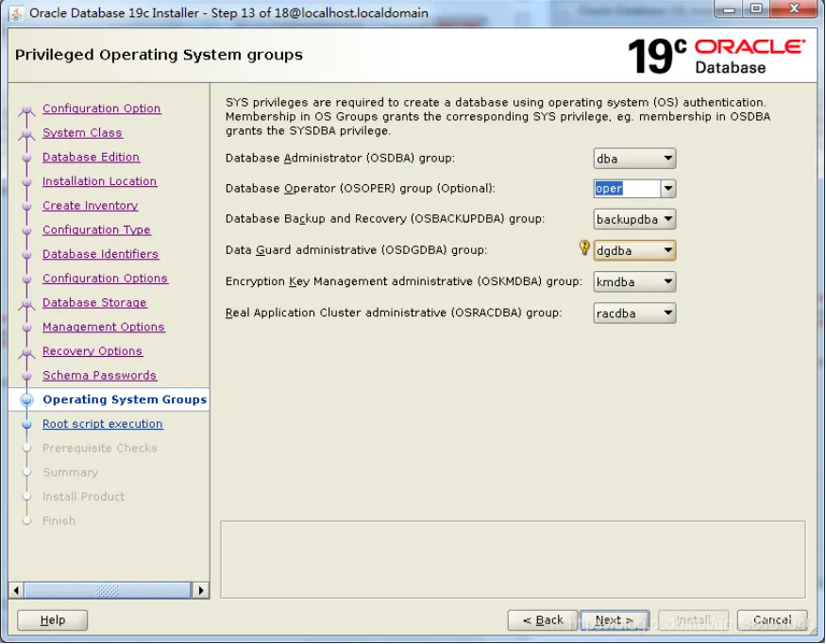
Task: Open the OSRACDBA group dropdown showing racdba
Action: [x=634, y=314]
